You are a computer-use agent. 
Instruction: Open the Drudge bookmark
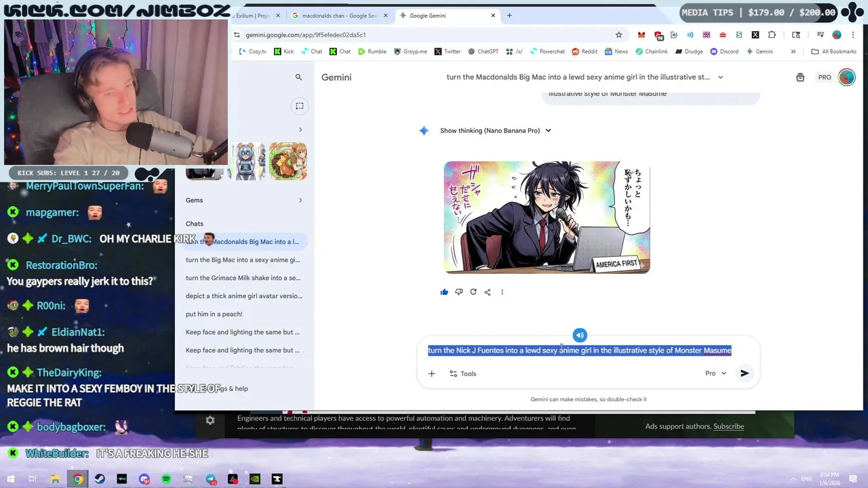coord(688,52)
